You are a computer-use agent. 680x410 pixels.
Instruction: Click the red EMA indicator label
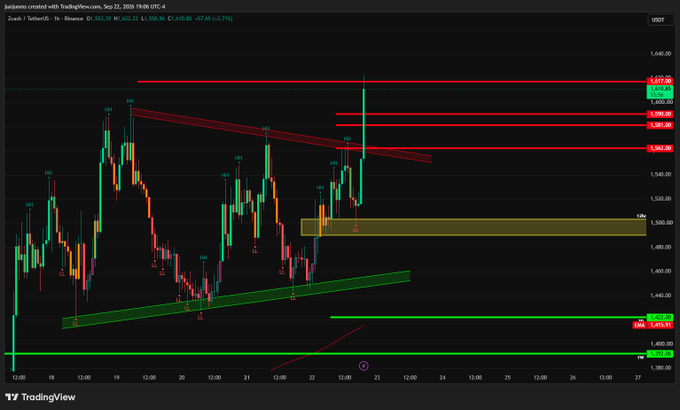(639, 325)
